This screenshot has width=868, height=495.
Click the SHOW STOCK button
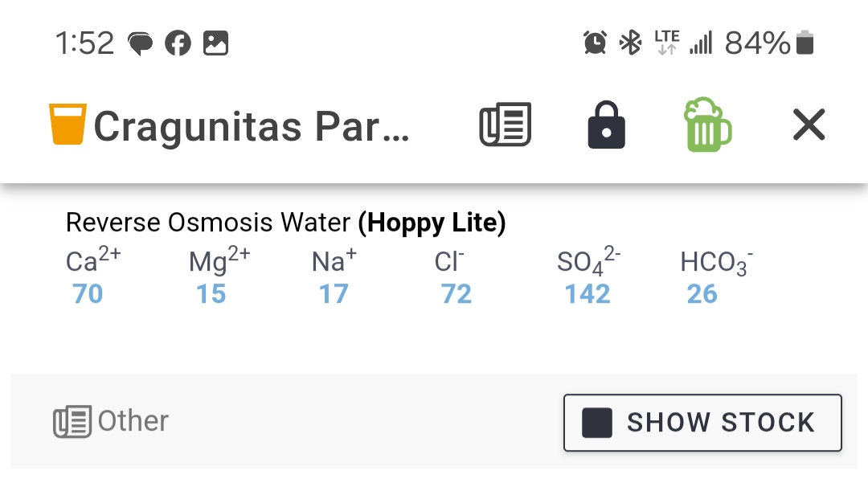(702, 423)
